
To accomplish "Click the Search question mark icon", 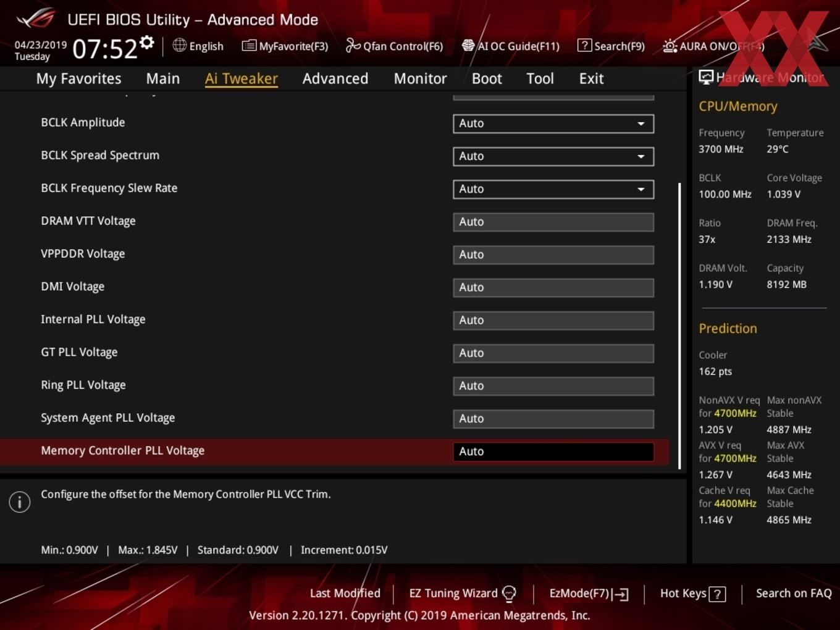I will pyautogui.click(x=584, y=45).
